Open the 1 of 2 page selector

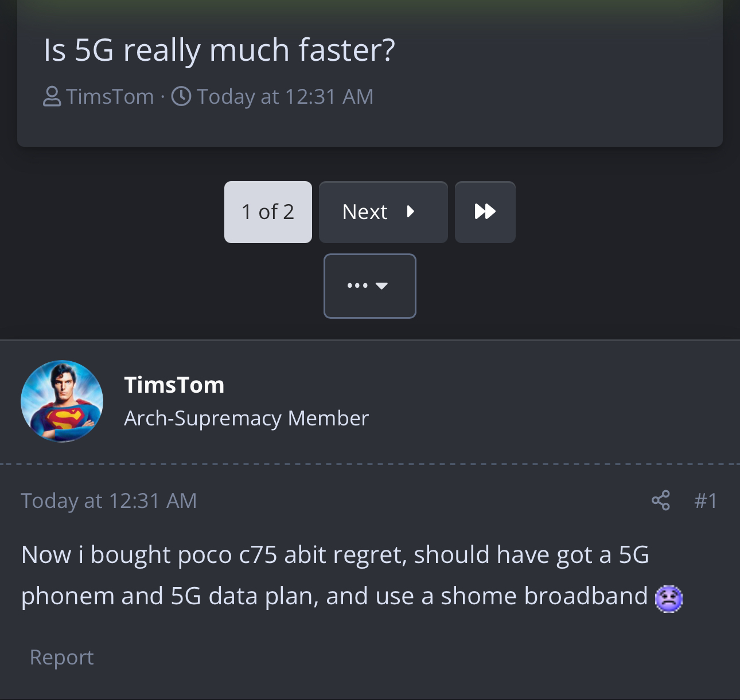[268, 212]
